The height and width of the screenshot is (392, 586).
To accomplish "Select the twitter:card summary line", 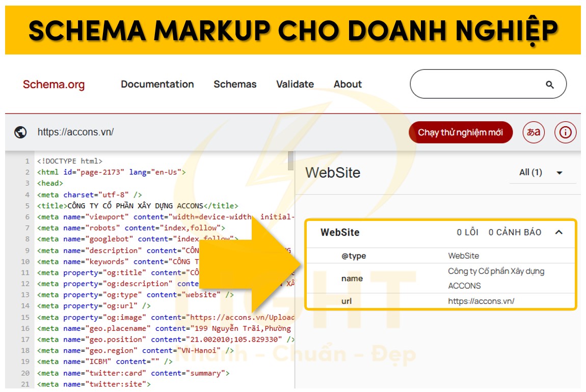I will click(x=133, y=373).
